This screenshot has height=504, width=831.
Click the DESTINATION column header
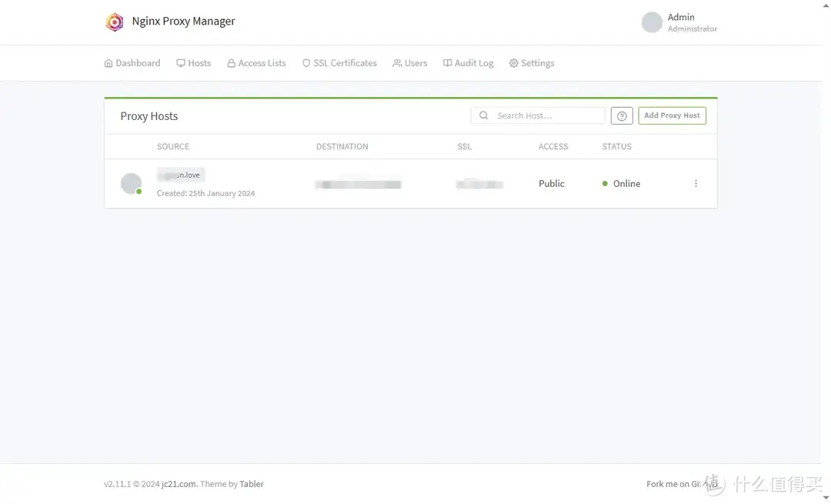[x=342, y=147]
